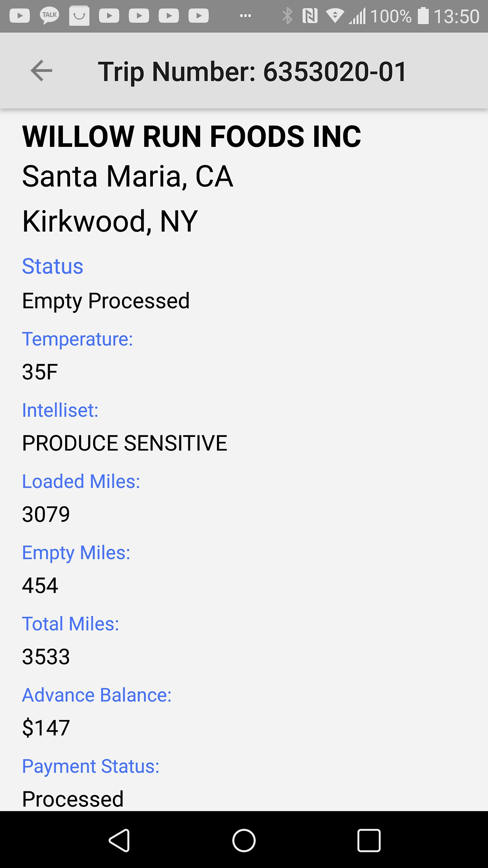Tap the Intelliset label

coord(60,410)
